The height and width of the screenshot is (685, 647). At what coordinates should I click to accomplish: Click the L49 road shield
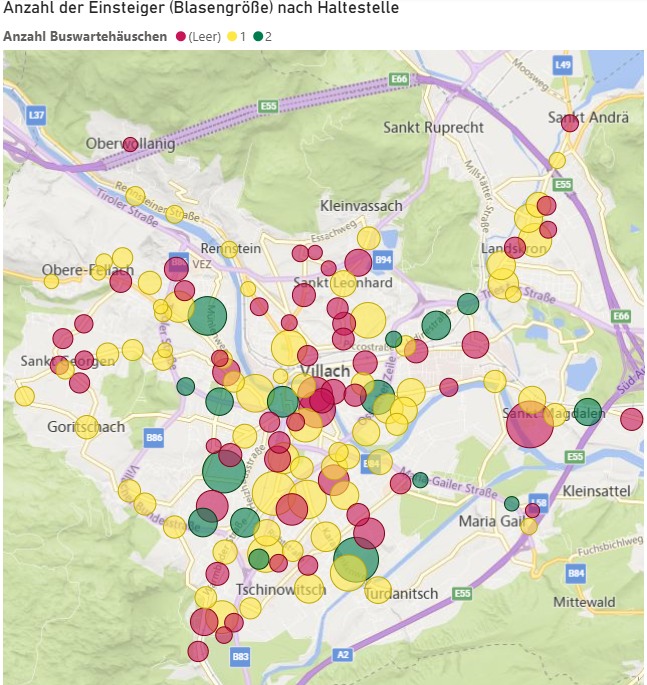click(x=562, y=64)
